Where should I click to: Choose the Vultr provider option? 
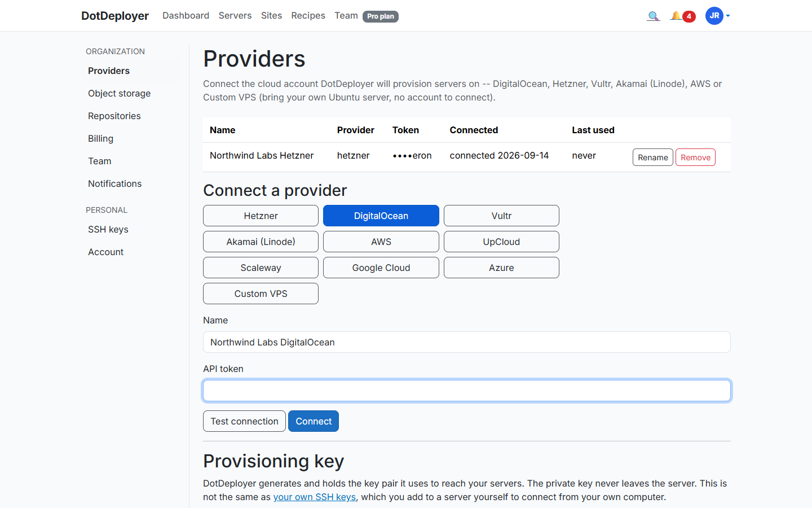501,216
